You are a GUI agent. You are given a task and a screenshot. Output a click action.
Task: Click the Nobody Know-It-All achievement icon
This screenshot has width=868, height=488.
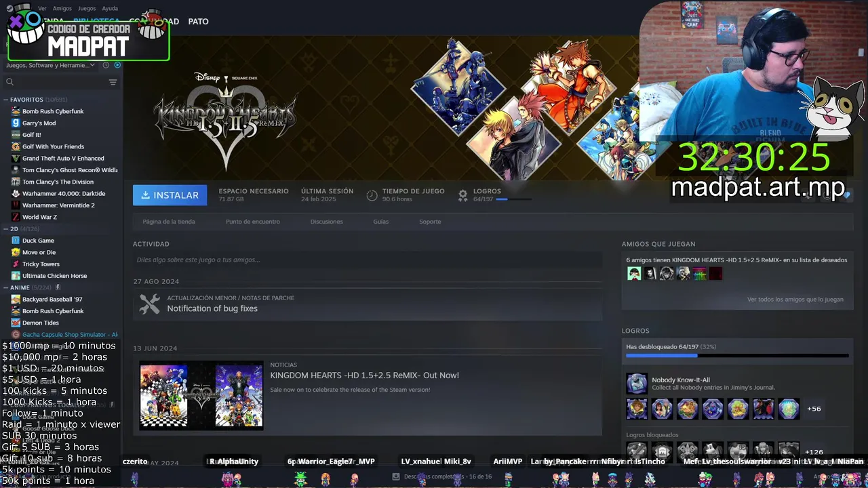pyautogui.click(x=637, y=384)
